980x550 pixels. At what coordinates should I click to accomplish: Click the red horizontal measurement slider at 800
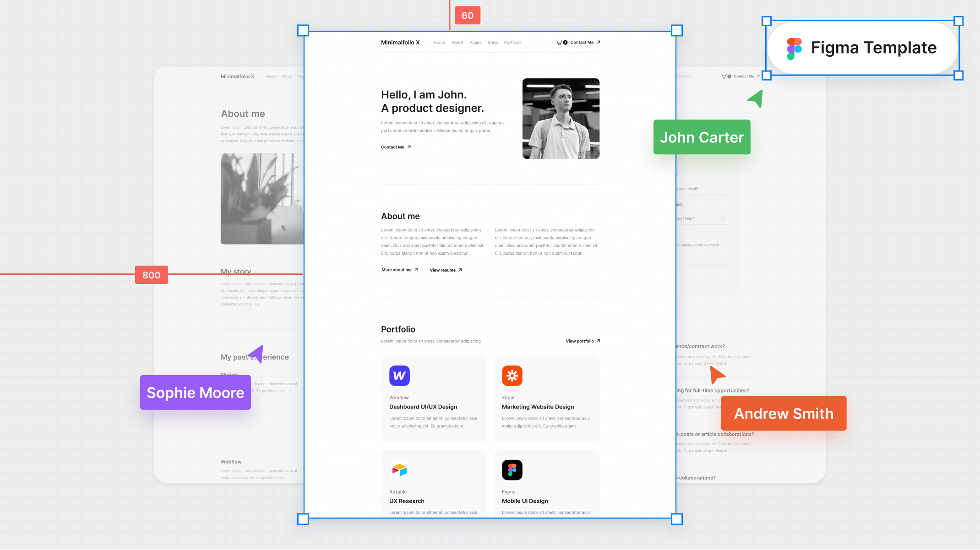(152, 275)
